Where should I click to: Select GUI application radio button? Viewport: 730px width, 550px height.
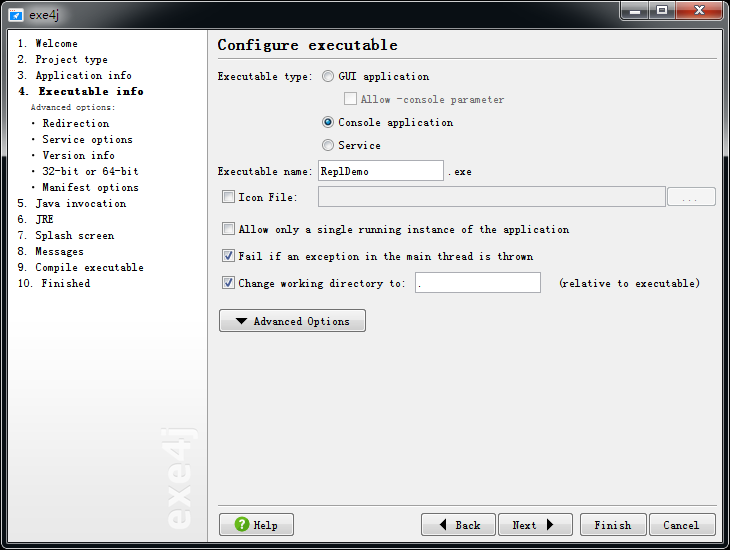pyautogui.click(x=328, y=76)
